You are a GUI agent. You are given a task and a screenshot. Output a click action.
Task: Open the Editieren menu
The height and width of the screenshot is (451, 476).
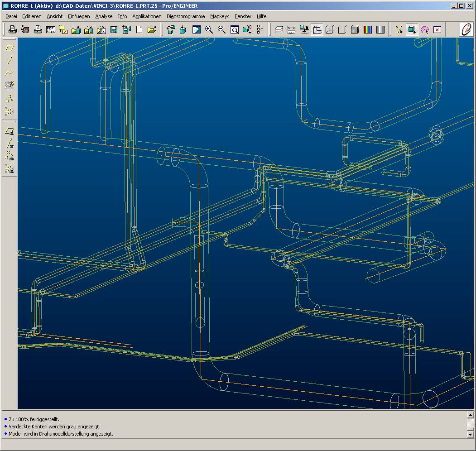coord(32,16)
